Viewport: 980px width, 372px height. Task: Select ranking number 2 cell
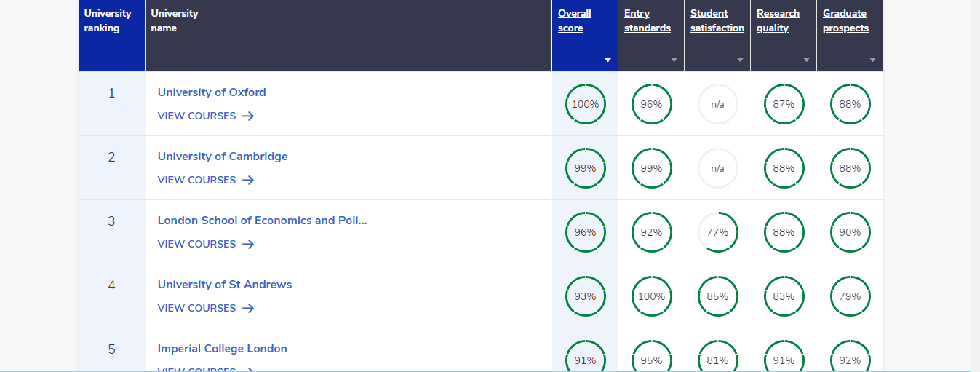(111, 167)
